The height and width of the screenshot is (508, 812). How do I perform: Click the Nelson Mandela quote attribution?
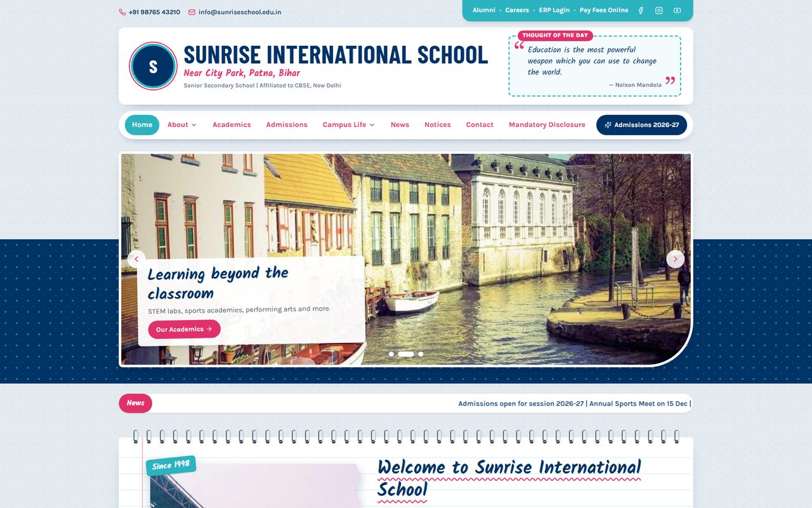(x=636, y=85)
